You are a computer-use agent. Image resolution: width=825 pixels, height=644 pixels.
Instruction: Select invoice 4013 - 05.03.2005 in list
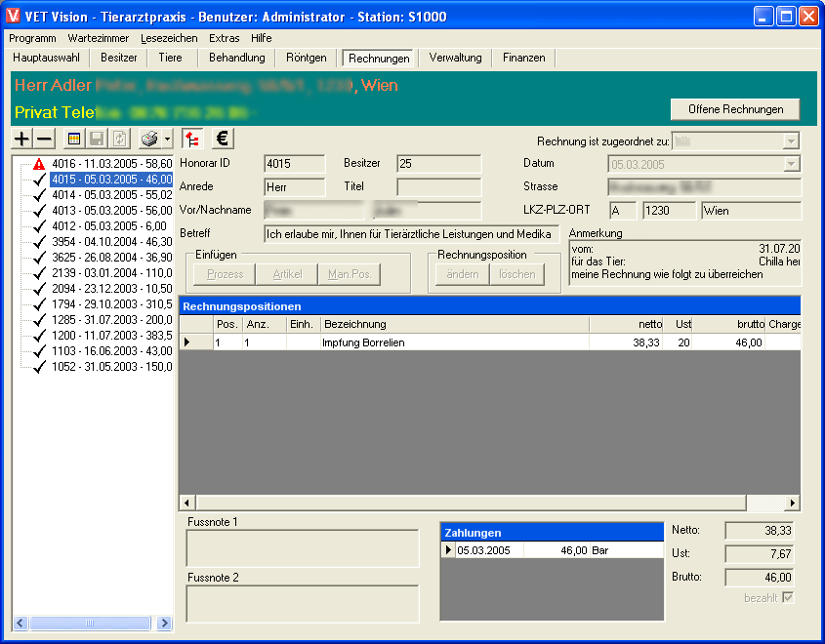point(111,211)
